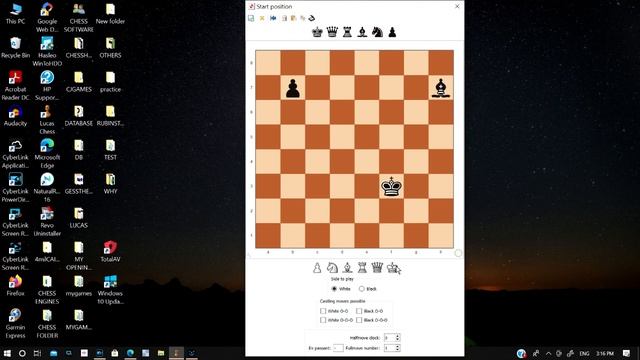Click the black pawn on the board at b7

[293, 88]
